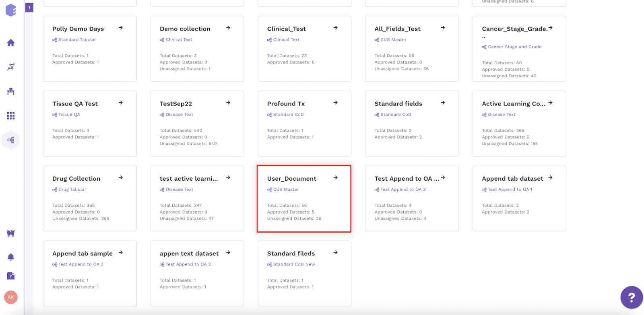
Task: Open Cancer_Stage_Grade collection arrow
Action: pos(551,28)
